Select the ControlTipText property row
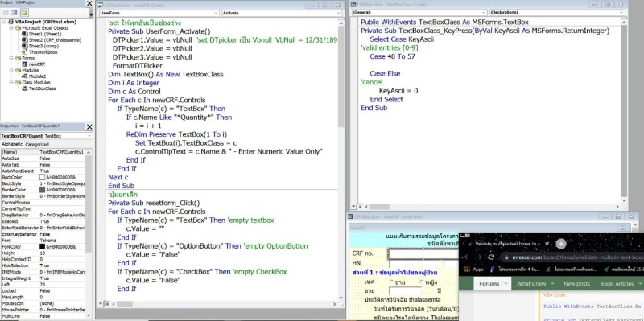This screenshot has height=321, width=644. tap(43, 209)
